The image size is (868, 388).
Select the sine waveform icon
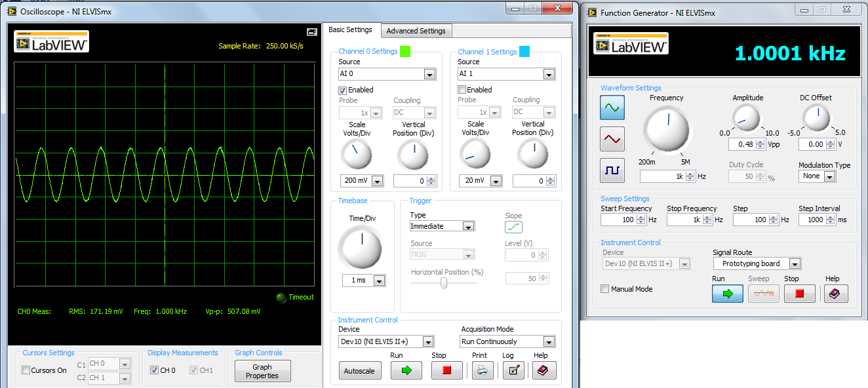click(612, 107)
